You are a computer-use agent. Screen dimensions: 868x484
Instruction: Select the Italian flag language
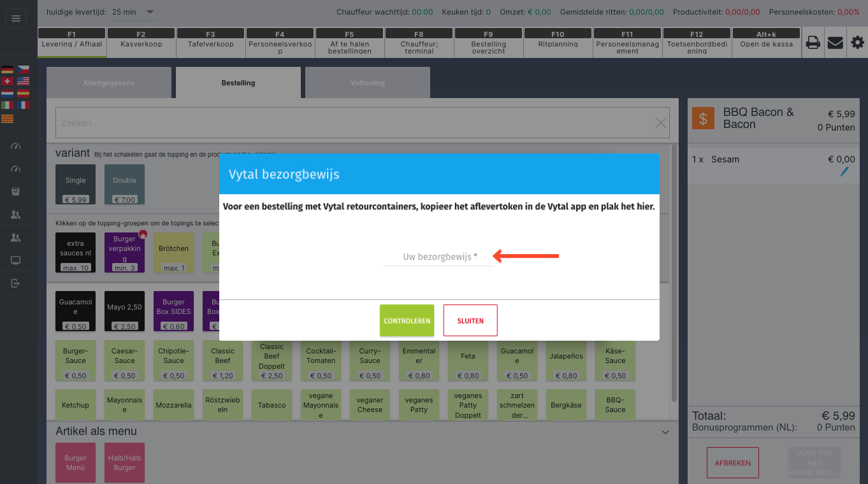coord(8,105)
